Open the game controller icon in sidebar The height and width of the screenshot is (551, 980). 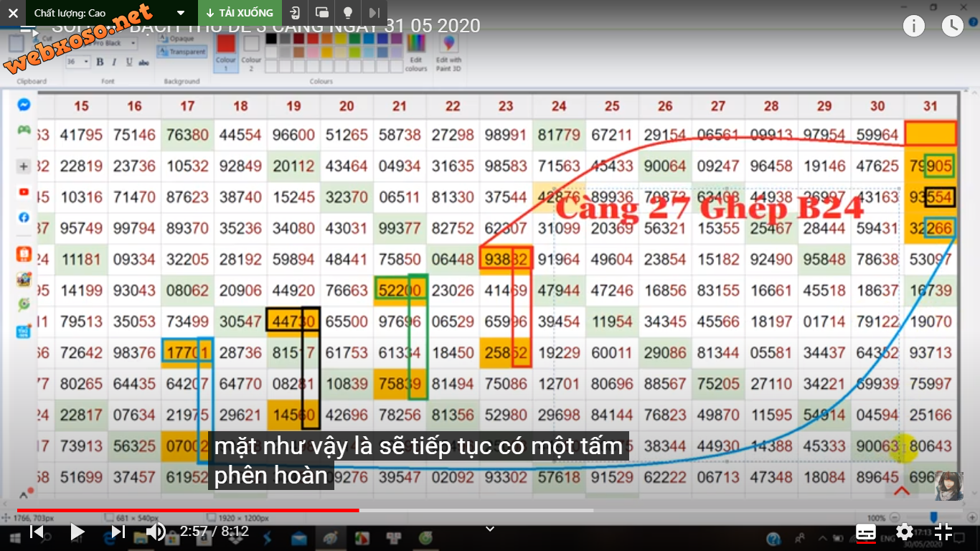tap(24, 130)
